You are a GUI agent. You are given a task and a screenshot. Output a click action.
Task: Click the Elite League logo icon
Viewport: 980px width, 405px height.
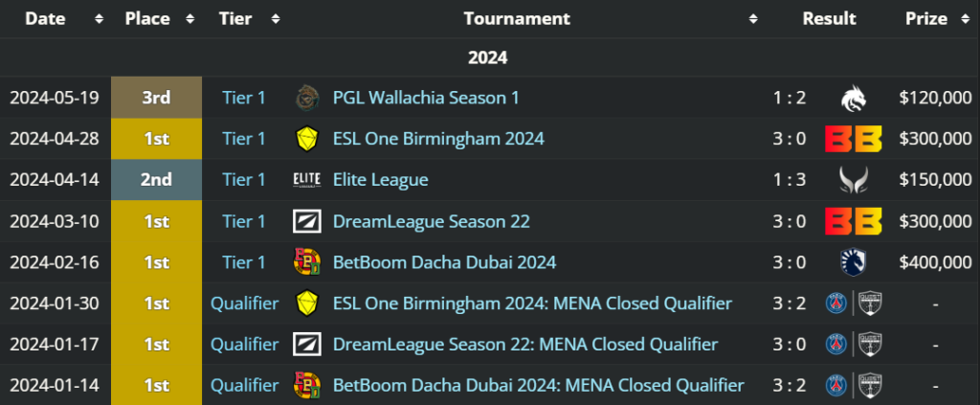(306, 180)
